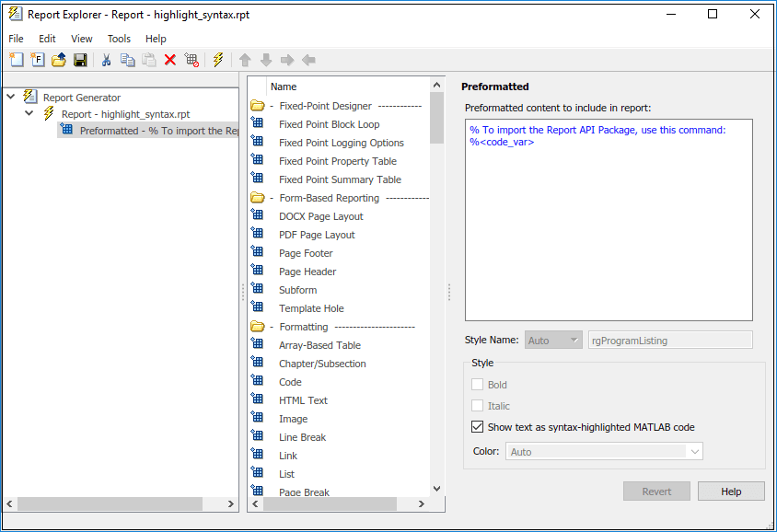The image size is (777, 532).
Task: Click icon next to HTML Text component
Action: (257, 399)
